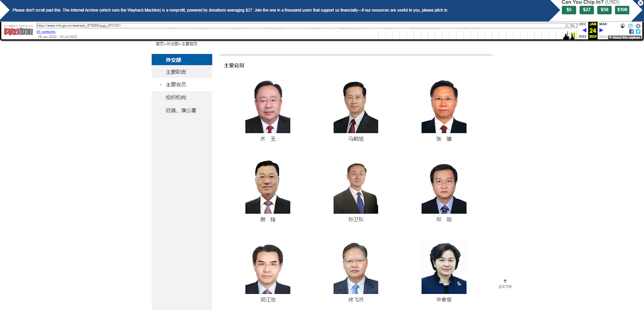The width and height of the screenshot is (644, 310).
Task: Open 外交部 in the breadcrumb trail
Action: pyautogui.click(x=173, y=44)
